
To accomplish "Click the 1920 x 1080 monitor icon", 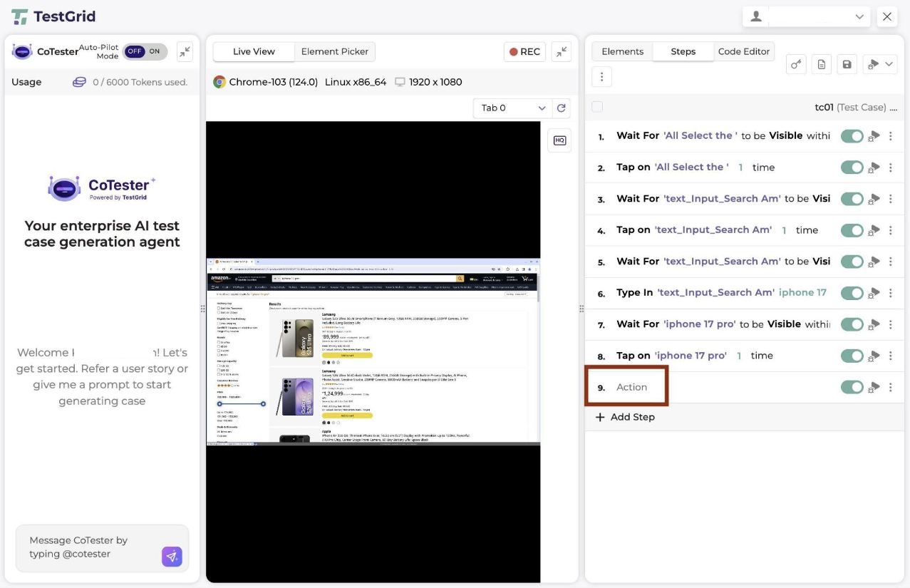I will (x=400, y=82).
